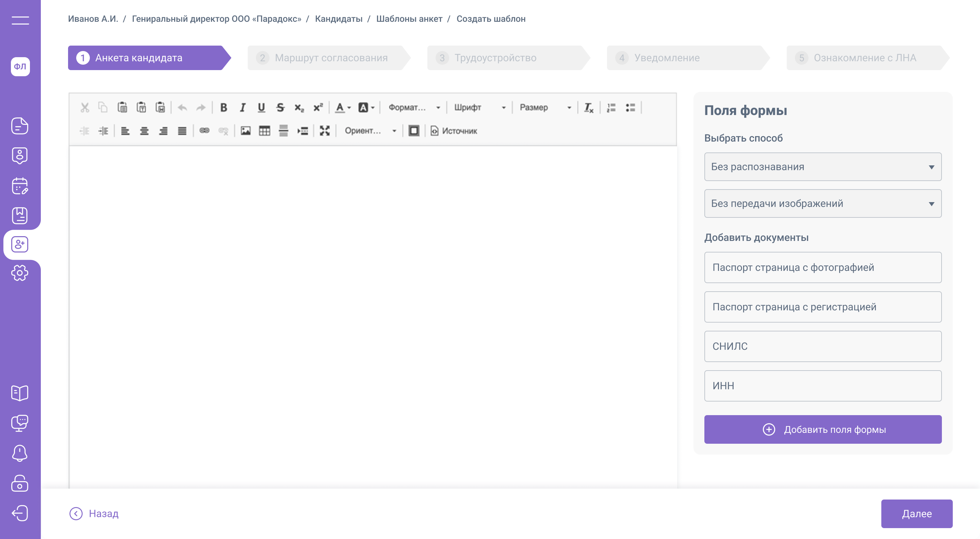Click the notifications bell in sidebar
This screenshot has width=980, height=539.
pos(20,453)
